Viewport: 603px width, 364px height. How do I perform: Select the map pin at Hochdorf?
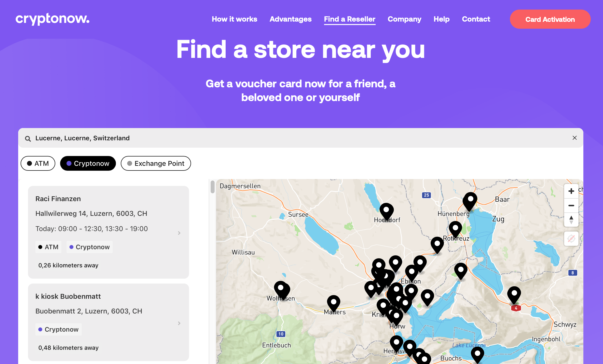pyautogui.click(x=386, y=211)
